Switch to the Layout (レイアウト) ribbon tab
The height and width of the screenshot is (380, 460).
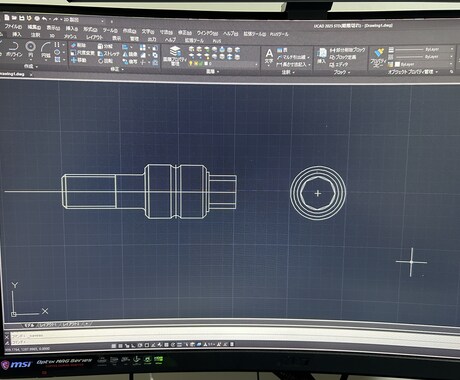(94, 37)
